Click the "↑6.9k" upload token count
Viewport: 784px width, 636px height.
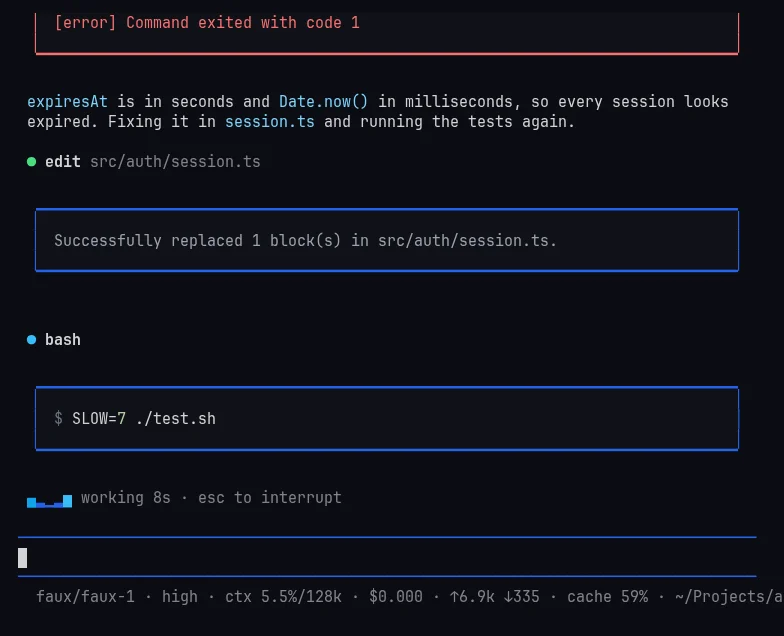click(472, 597)
